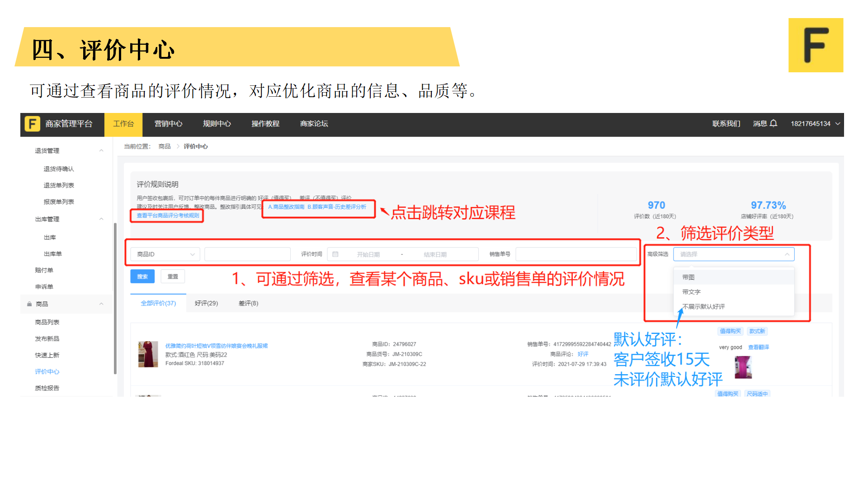Click 商品 in the breadcrumb
Viewport: 868px width, 488px height.
click(165, 146)
